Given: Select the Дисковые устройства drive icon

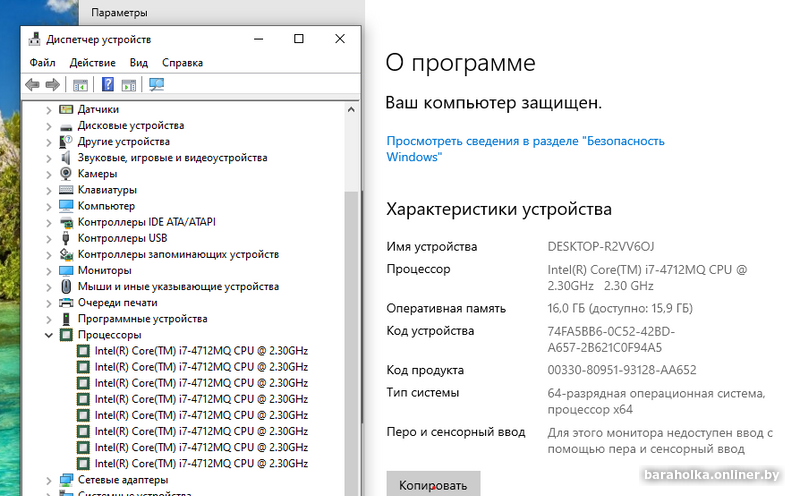Looking at the screenshot, I should [66, 126].
